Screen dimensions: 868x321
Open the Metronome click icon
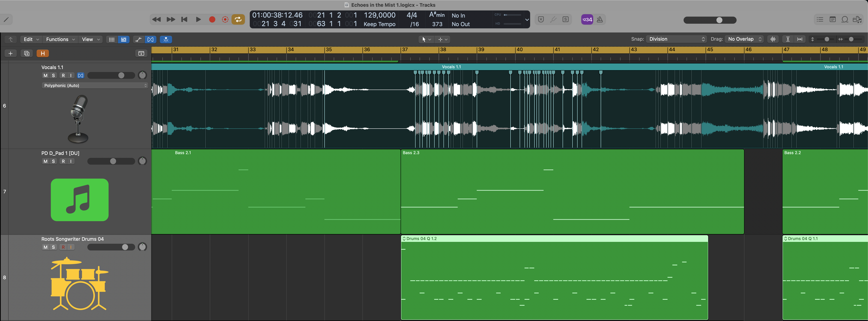pyautogui.click(x=599, y=20)
